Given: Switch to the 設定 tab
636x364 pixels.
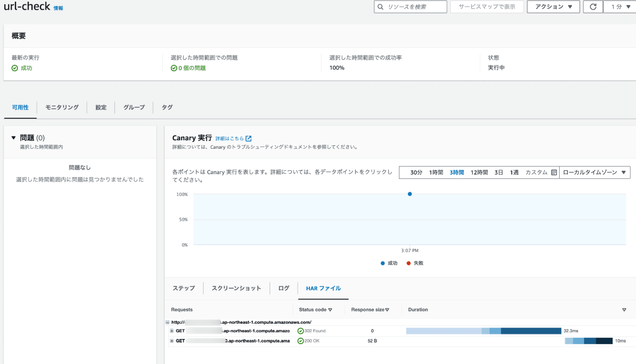Looking at the screenshot, I should click(x=101, y=107).
